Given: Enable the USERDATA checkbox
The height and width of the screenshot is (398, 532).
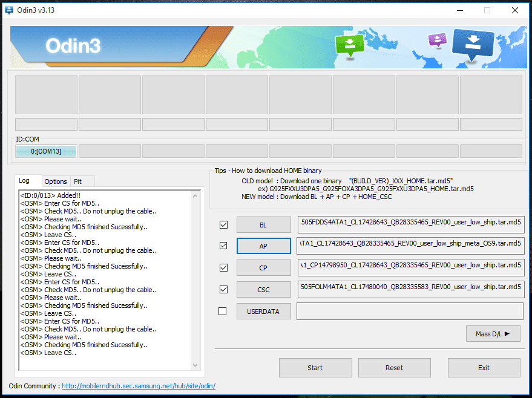Looking at the screenshot, I should (223, 311).
